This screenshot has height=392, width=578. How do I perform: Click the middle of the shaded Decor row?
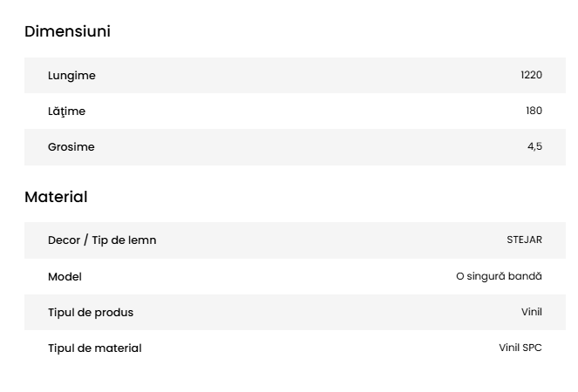tap(295, 240)
